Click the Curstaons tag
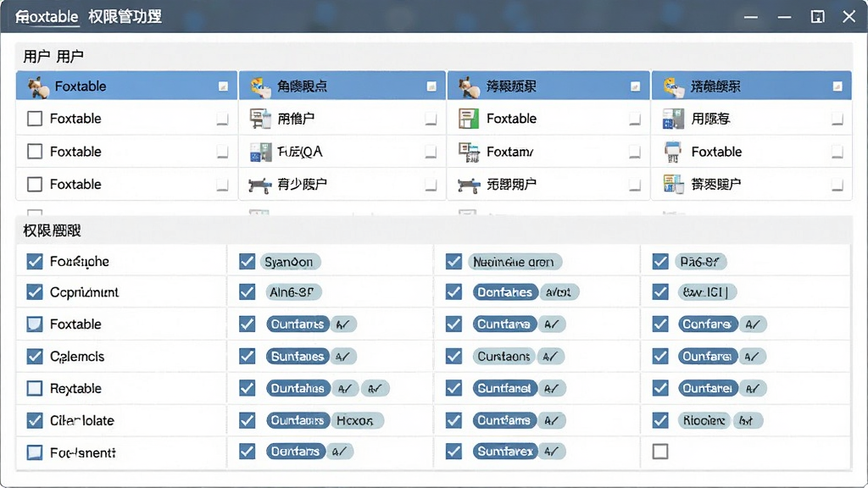The image size is (868, 488). pyautogui.click(x=504, y=357)
